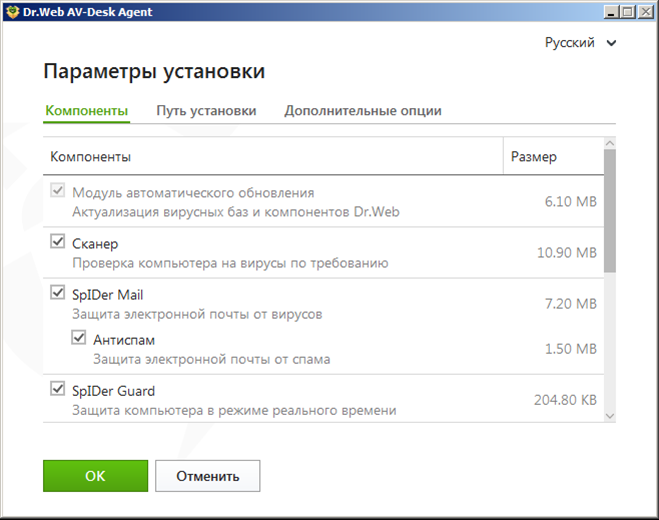Open the Дополнительные опции tab

[x=362, y=110]
